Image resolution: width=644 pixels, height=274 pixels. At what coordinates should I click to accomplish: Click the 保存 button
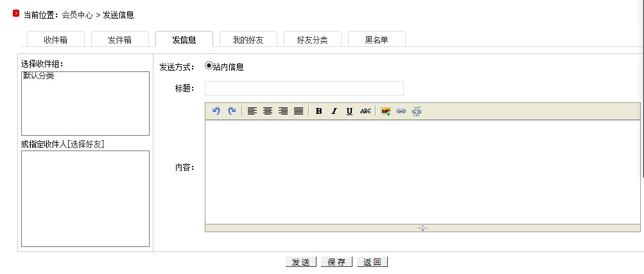point(336,262)
